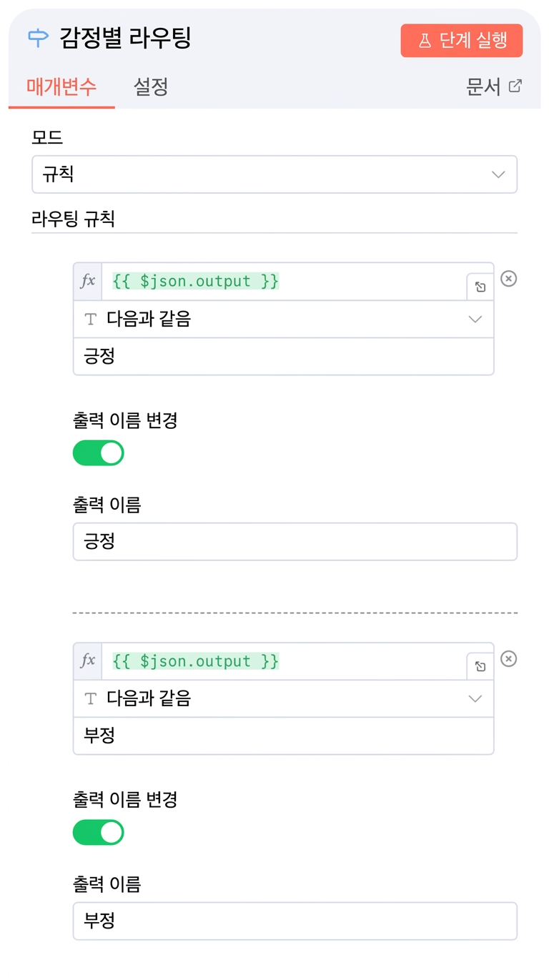Image resolution: width=549 pixels, height=980 pixels.
Task: Click the comparison value field containing 부정
Action: [x=283, y=736]
